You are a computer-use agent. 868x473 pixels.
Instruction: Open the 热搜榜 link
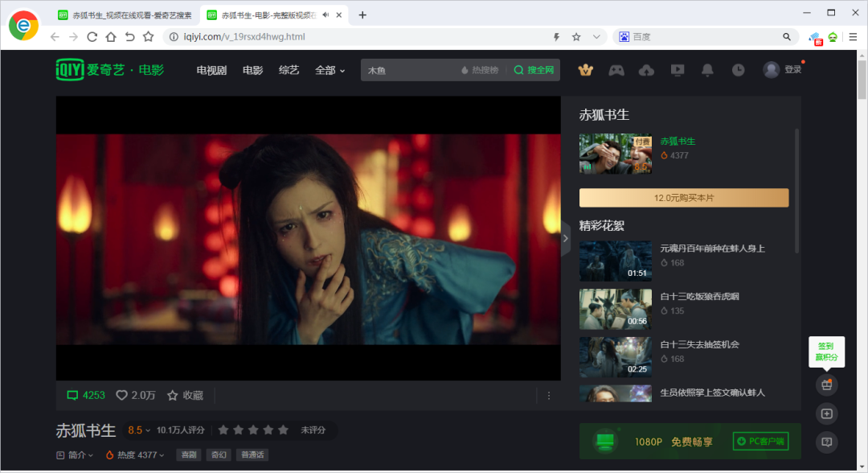(479, 70)
